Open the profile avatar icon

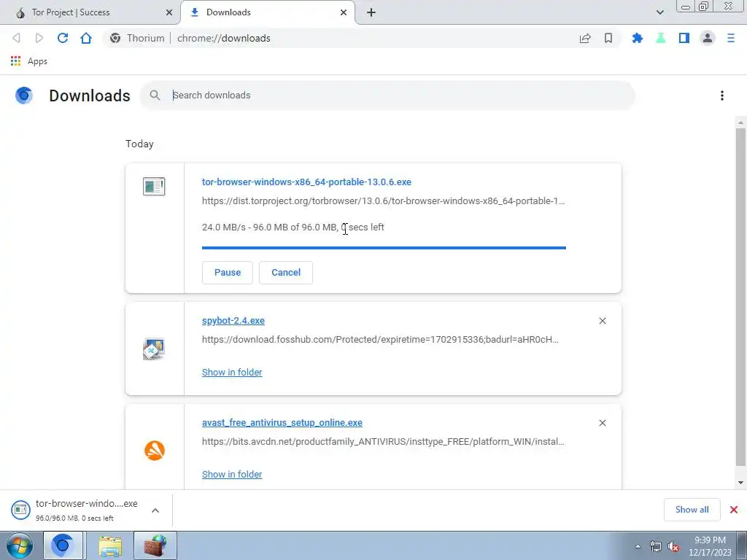708,38
